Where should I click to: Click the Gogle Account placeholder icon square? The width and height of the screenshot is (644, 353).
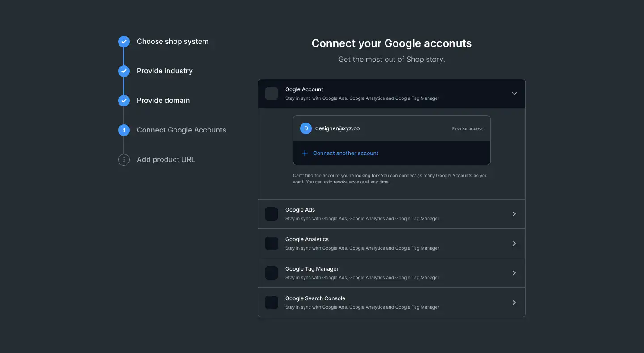(x=271, y=94)
